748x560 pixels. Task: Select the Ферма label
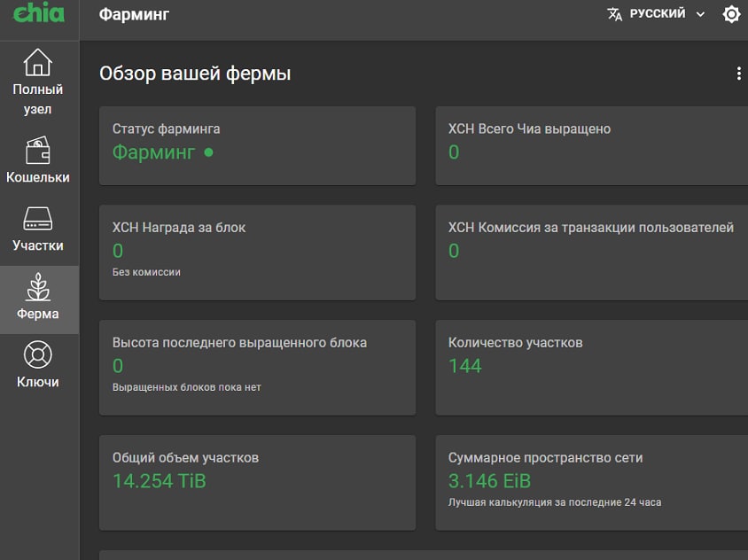[x=38, y=314]
